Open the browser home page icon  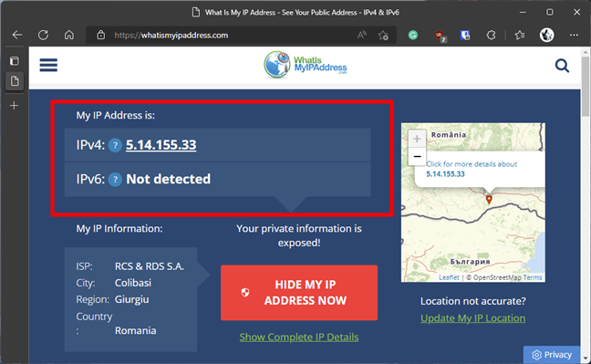click(69, 35)
